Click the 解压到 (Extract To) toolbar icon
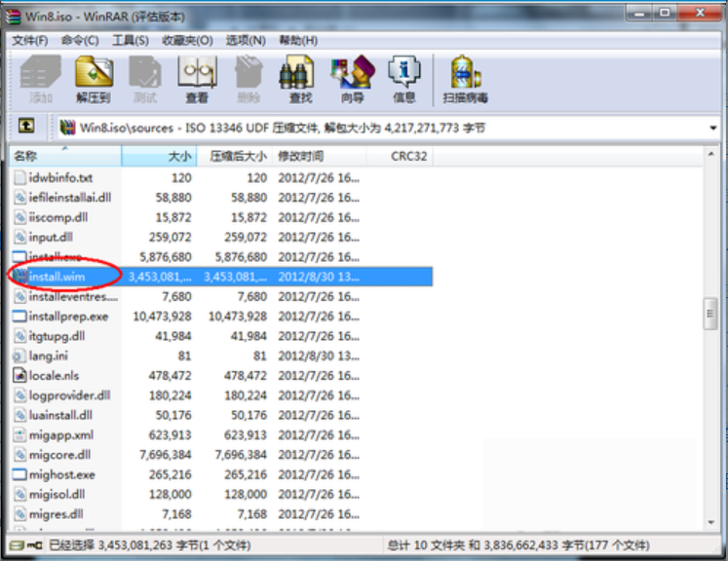Image resolution: width=728 pixels, height=561 pixels. pyautogui.click(x=93, y=78)
